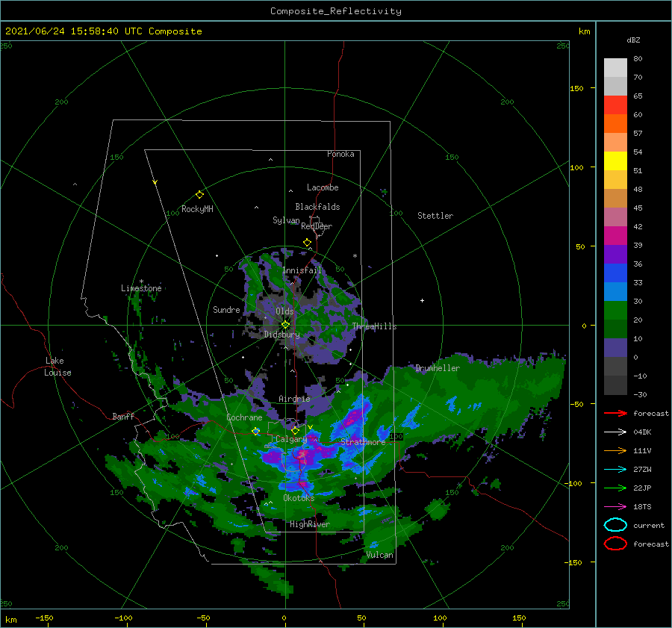672x628 pixels.
Task: Click the yellow diamond marker below RedDeer
Action: click(x=307, y=243)
